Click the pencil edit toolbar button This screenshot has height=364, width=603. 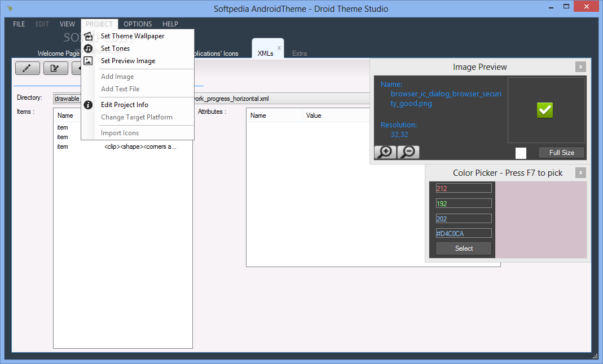click(27, 68)
